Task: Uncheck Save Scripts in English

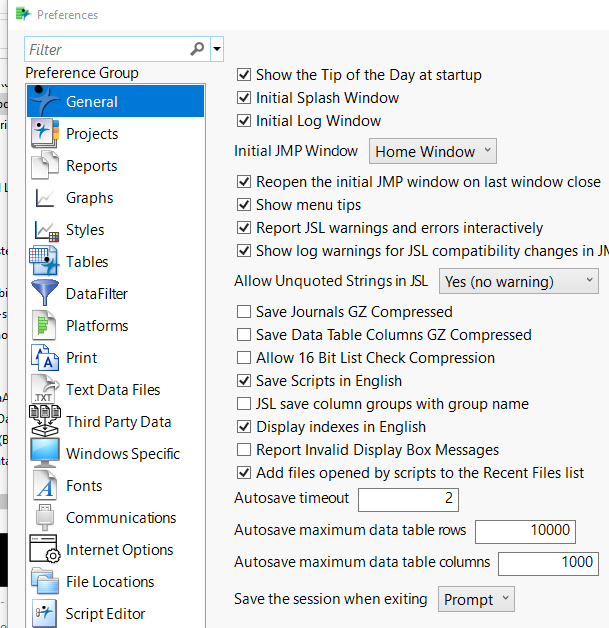Action: point(244,381)
